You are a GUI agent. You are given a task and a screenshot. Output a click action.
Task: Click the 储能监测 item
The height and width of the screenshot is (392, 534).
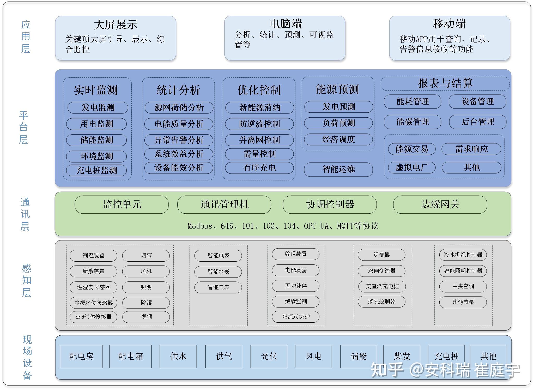[96, 140]
